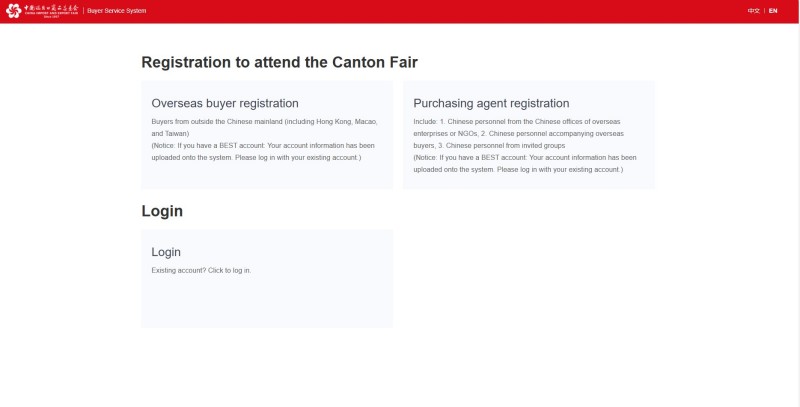Image resolution: width=800 pixels, height=407 pixels.
Task: Open the Login card title
Action: (166, 252)
